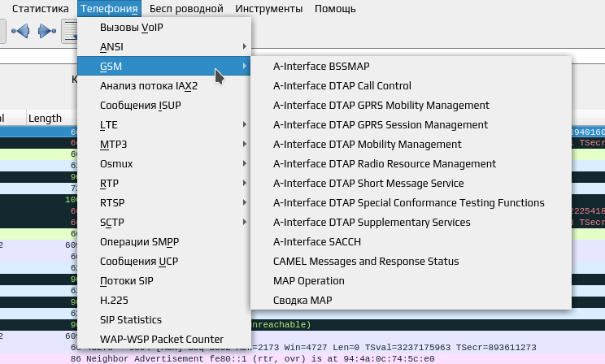
Task: Open Сводка MAP
Action: pyautogui.click(x=411, y=300)
